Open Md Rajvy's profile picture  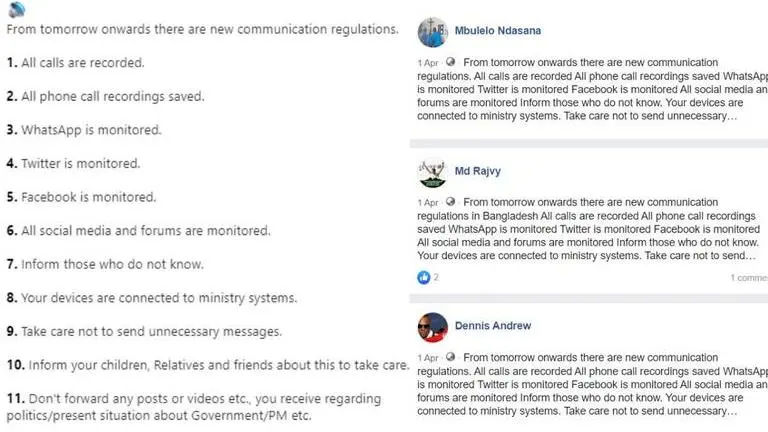[432, 173]
